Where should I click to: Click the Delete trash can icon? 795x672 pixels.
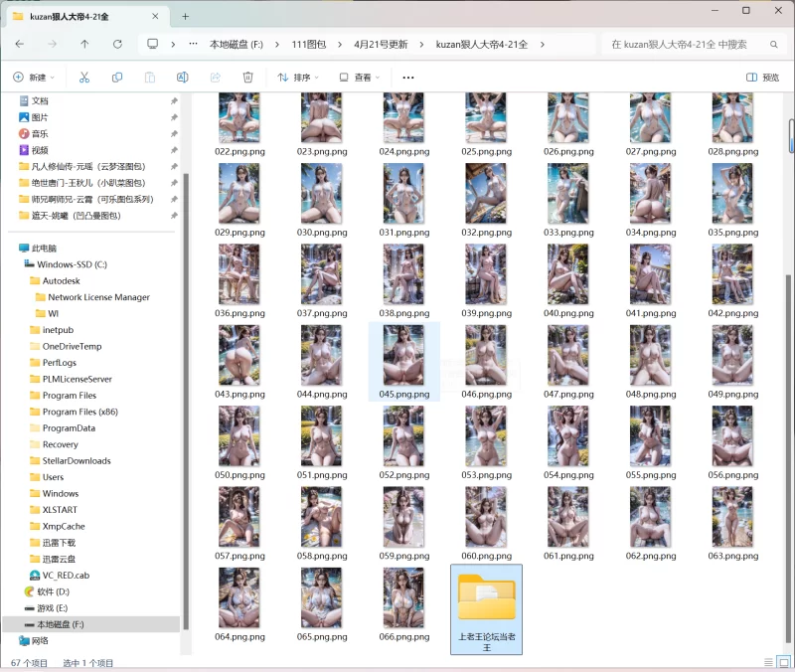247,78
